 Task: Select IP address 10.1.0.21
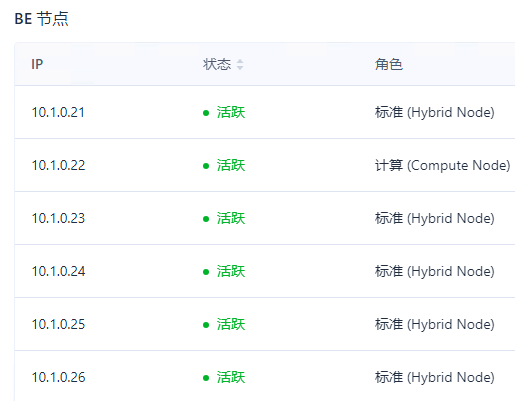(x=58, y=112)
